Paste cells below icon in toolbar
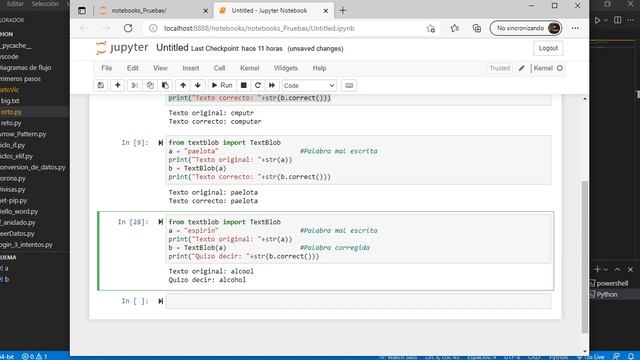 coord(165,85)
